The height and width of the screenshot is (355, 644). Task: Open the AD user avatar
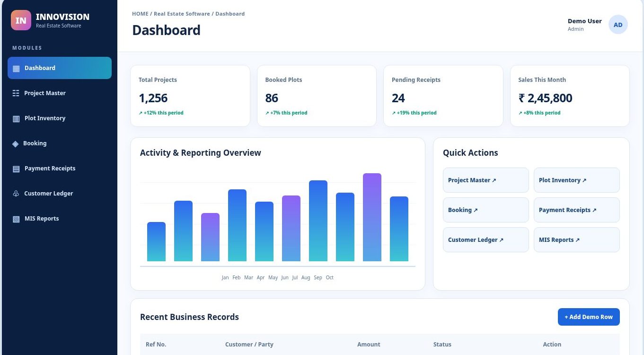618,25
